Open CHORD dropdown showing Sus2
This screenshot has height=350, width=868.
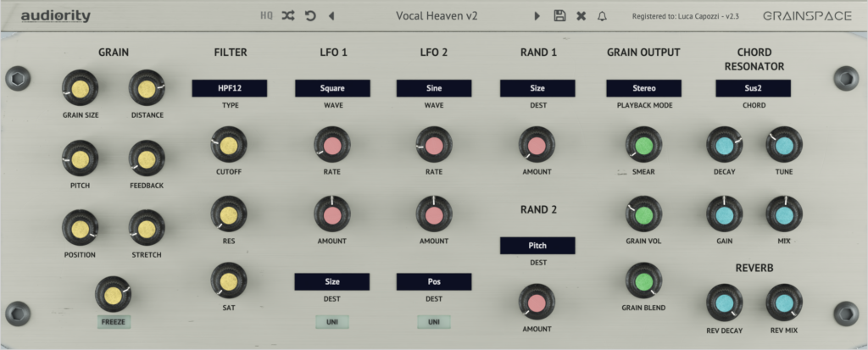[x=754, y=88]
